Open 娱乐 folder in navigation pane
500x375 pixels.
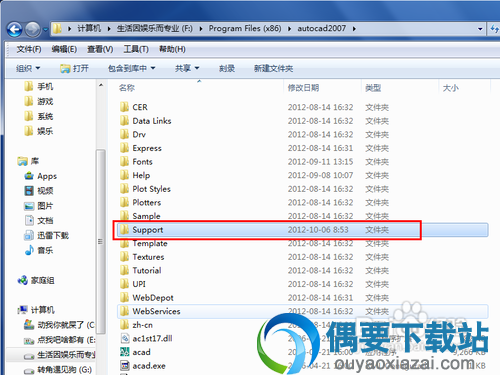point(45,131)
